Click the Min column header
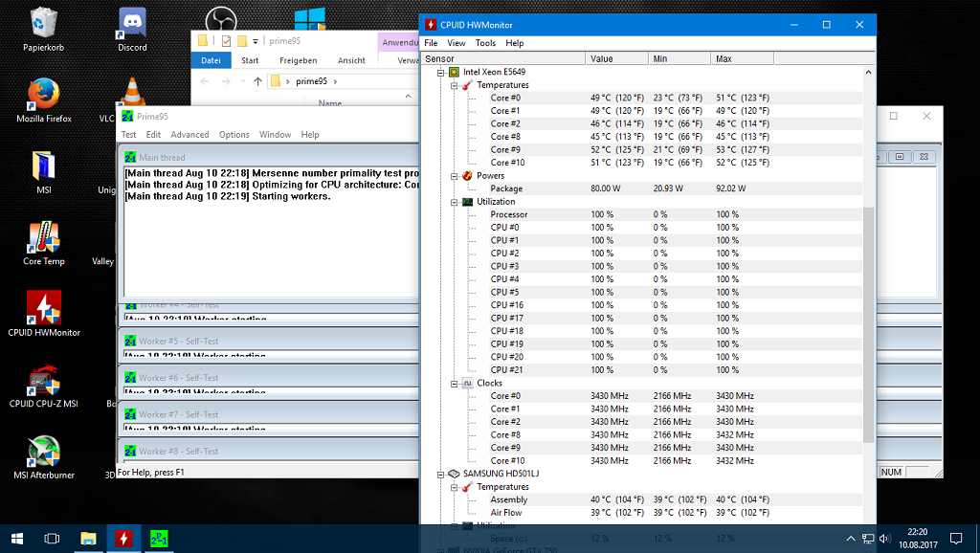The image size is (980, 553). click(x=679, y=58)
